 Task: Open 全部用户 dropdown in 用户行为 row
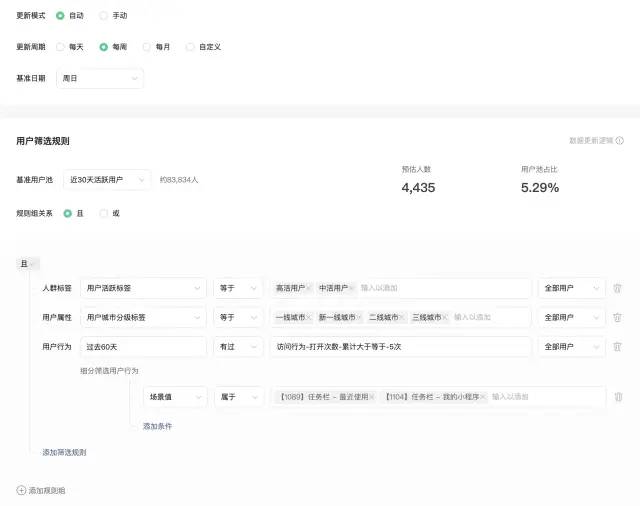[571, 347]
